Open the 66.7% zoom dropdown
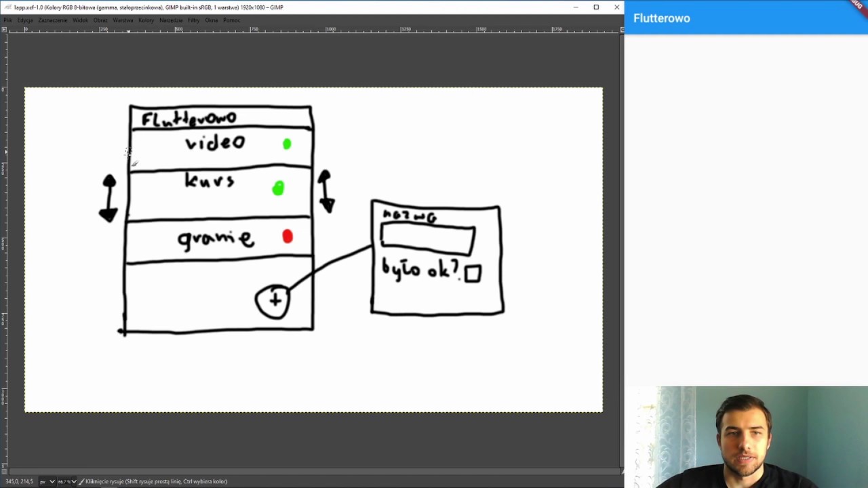 click(x=66, y=481)
